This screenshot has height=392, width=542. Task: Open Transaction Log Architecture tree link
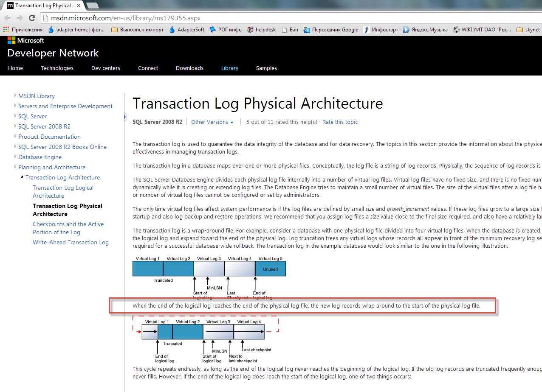(62, 177)
